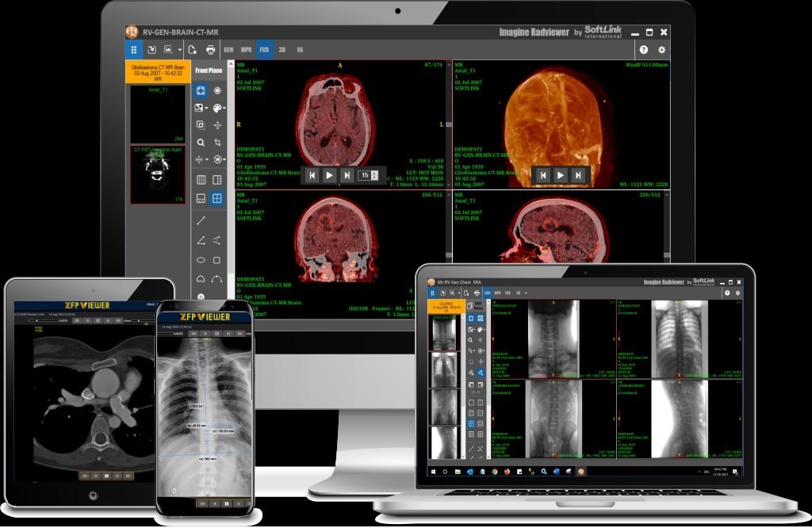This screenshot has height=528, width=812.
Task: Click the axial viewport vertical scrollbar handle
Action: point(449,124)
